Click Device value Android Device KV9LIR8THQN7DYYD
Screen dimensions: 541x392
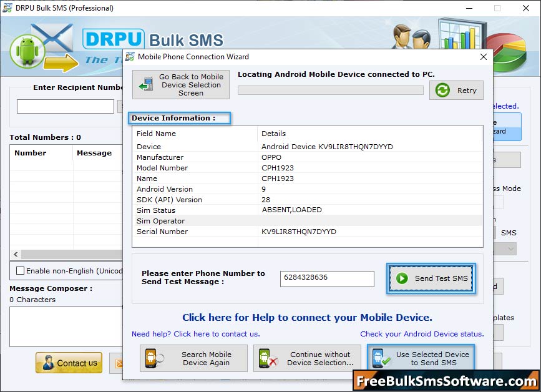click(x=327, y=147)
